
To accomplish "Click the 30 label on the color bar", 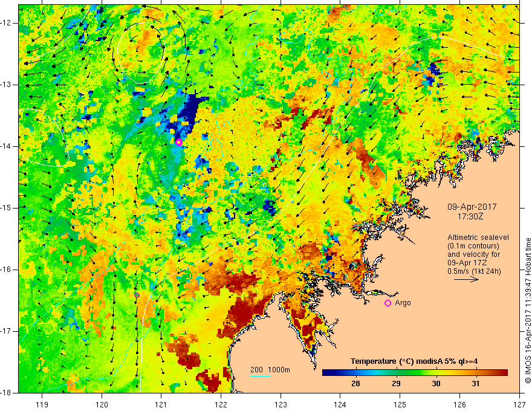I will coord(436,384).
